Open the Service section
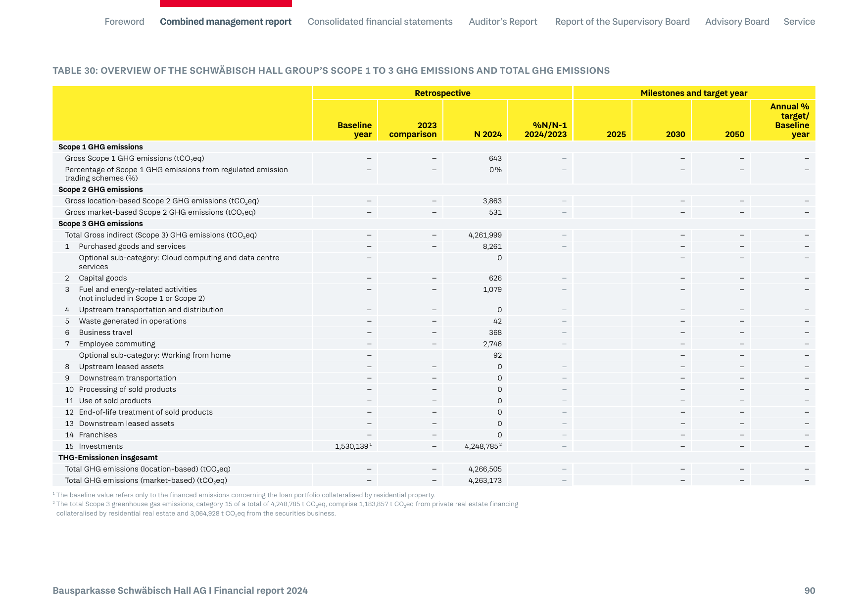868x614 pixels. 799,22
